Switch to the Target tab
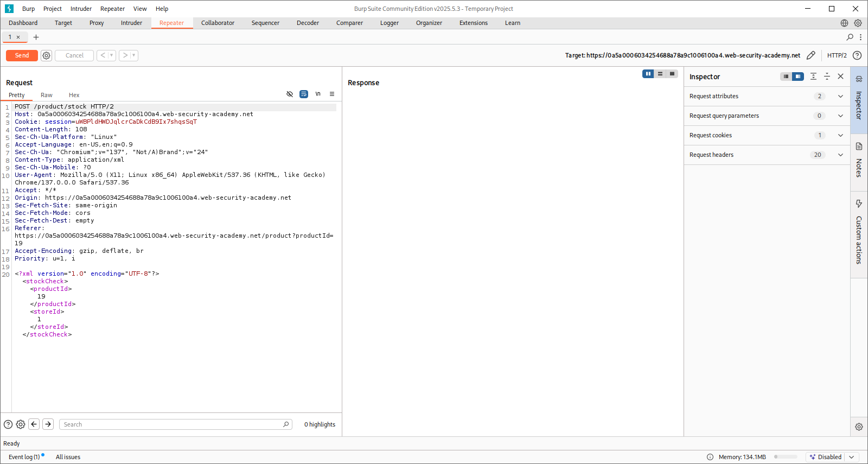868x464 pixels. click(x=63, y=23)
